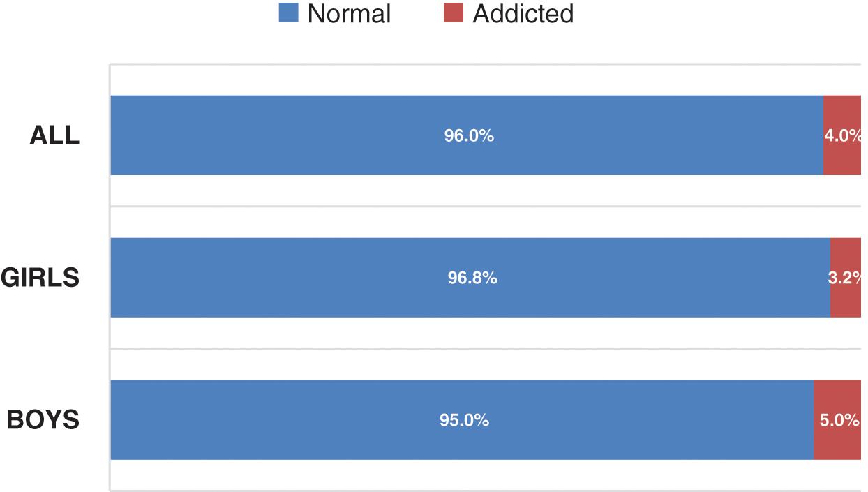Click the blue Normal bar for ALL
Image resolution: width=868 pixels, height=492 pixels.
click(x=279, y=135)
